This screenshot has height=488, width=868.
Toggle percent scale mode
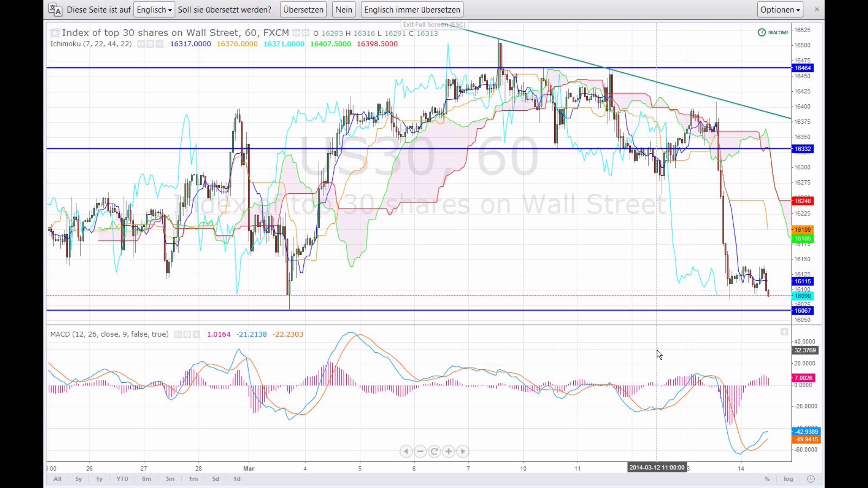767,479
